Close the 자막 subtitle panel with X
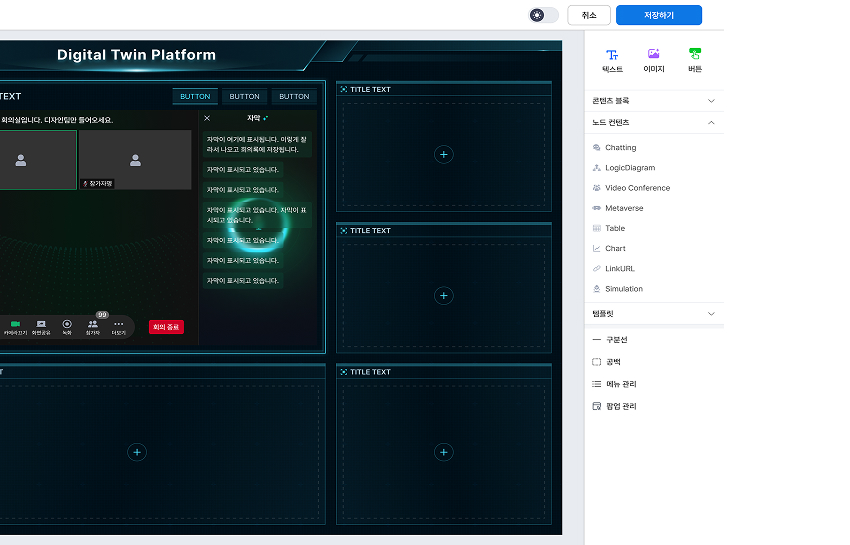Image resolution: width=850 pixels, height=545 pixels. 207,118
